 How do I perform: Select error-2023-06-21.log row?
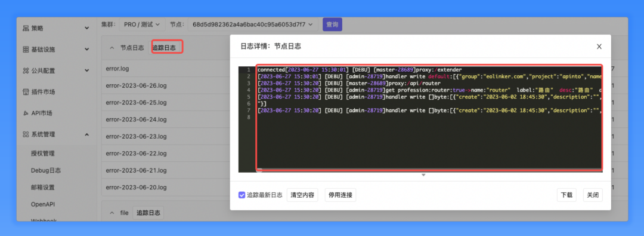(x=166, y=170)
